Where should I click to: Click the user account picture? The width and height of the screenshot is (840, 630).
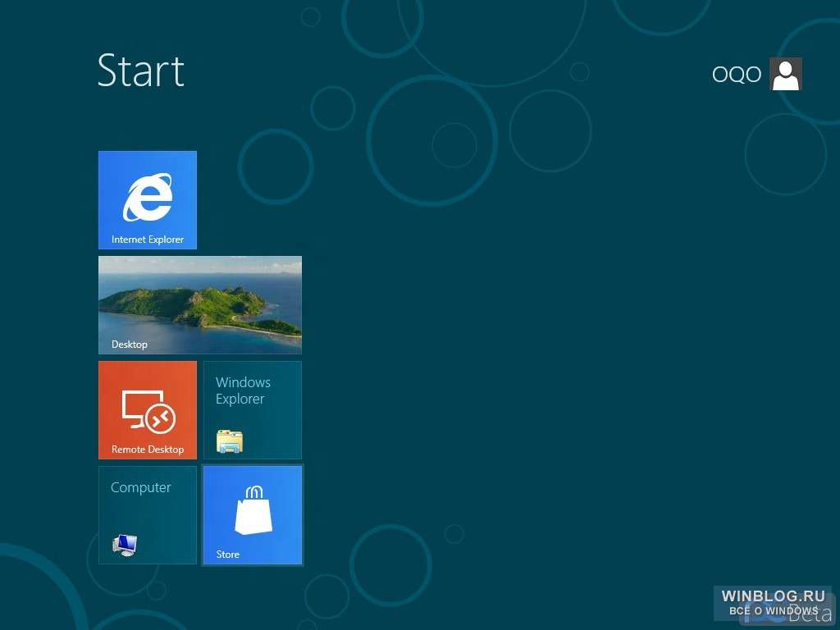785,74
